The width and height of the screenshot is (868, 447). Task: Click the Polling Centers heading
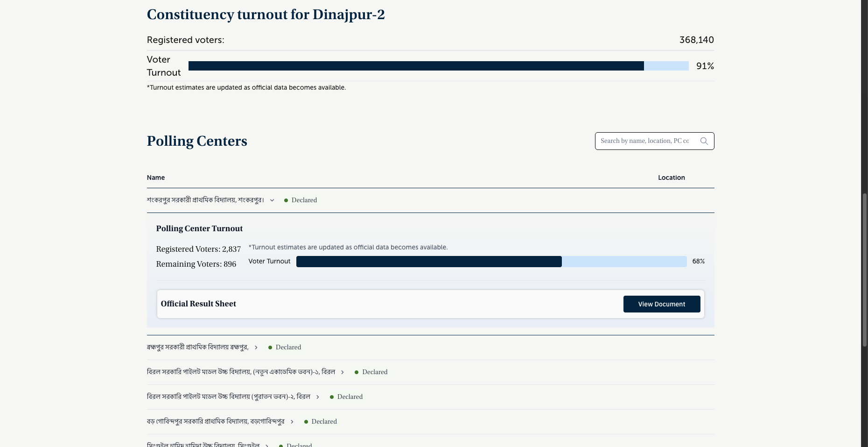197,141
